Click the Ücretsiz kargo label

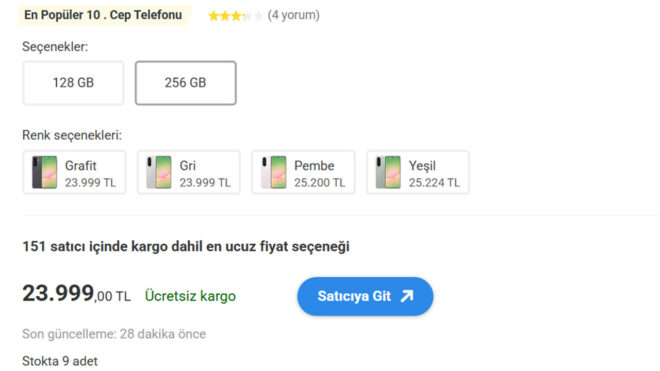pos(190,296)
